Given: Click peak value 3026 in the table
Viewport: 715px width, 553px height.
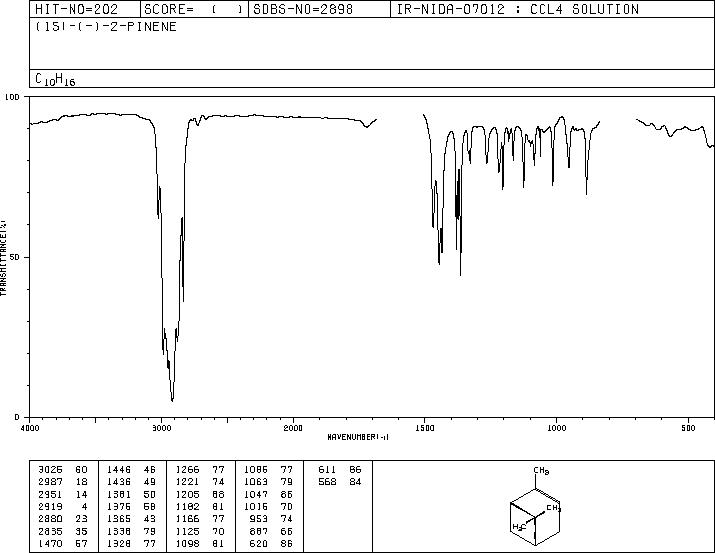Looking at the screenshot, I should point(50,470).
